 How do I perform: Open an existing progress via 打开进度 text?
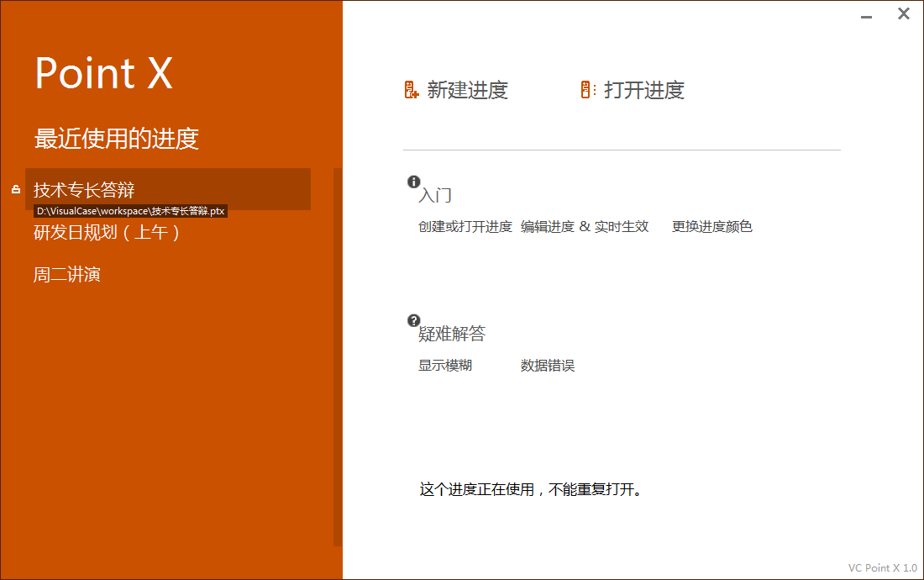tap(644, 90)
